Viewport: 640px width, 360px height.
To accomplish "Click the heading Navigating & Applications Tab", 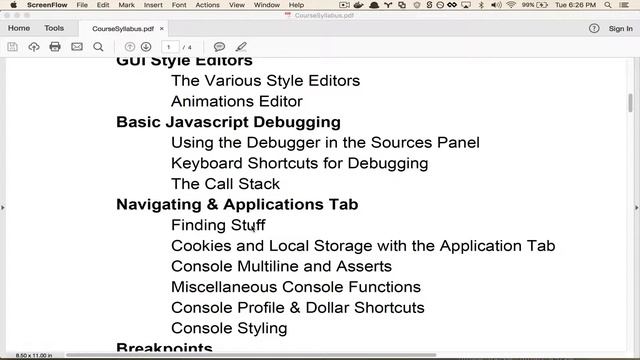I will tap(237, 204).
